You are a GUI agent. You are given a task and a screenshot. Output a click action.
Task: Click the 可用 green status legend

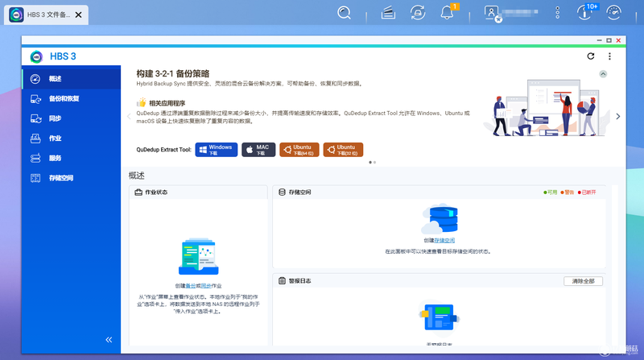pyautogui.click(x=551, y=192)
